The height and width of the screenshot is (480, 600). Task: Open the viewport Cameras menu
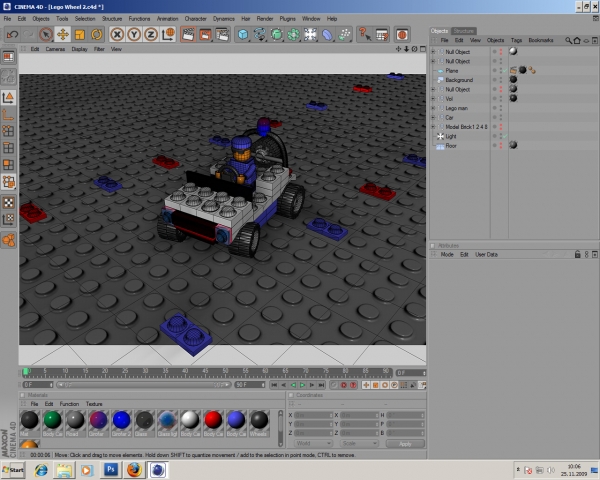click(x=55, y=49)
